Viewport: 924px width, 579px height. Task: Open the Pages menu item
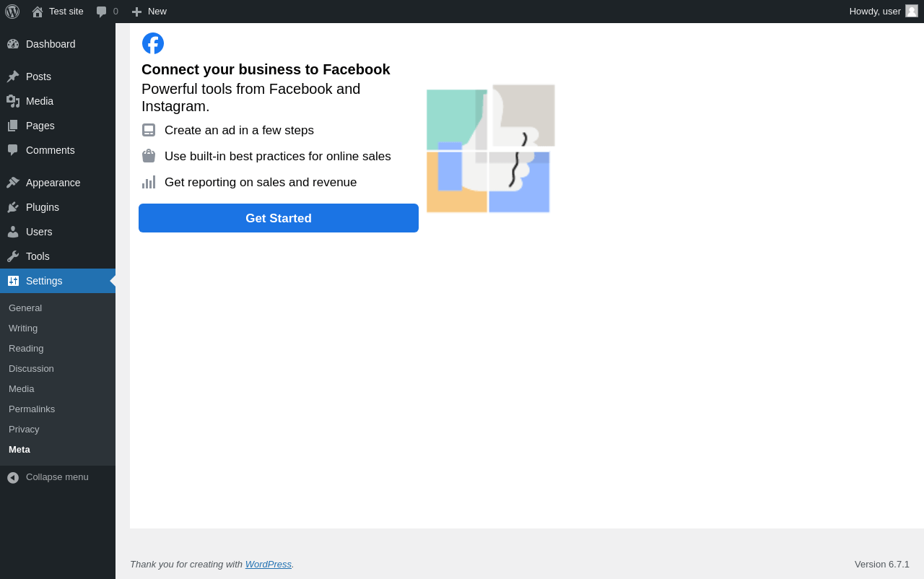58,126
